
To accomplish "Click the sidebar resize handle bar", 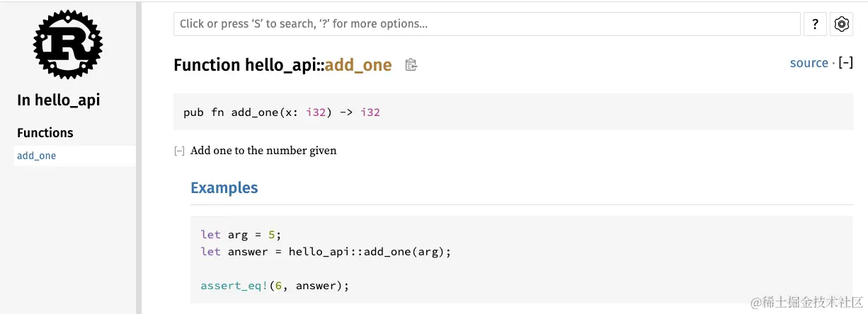I will 139,157.
